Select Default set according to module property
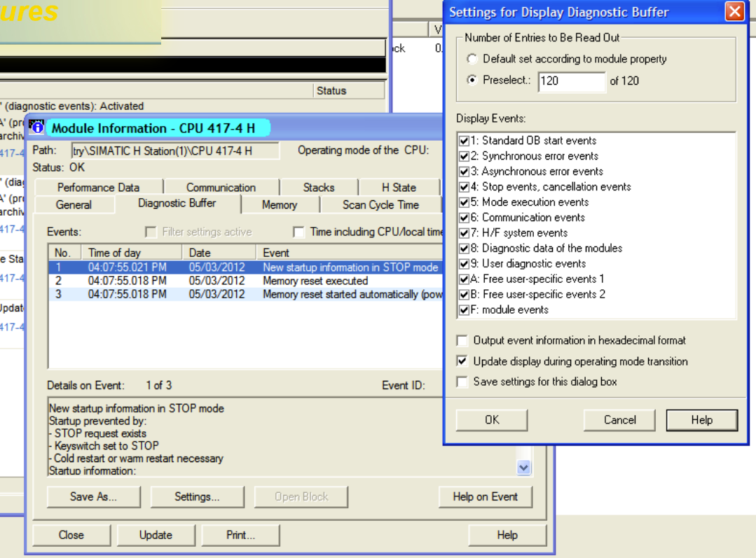The height and width of the screenshot is (558, 756). pos(472,59)
